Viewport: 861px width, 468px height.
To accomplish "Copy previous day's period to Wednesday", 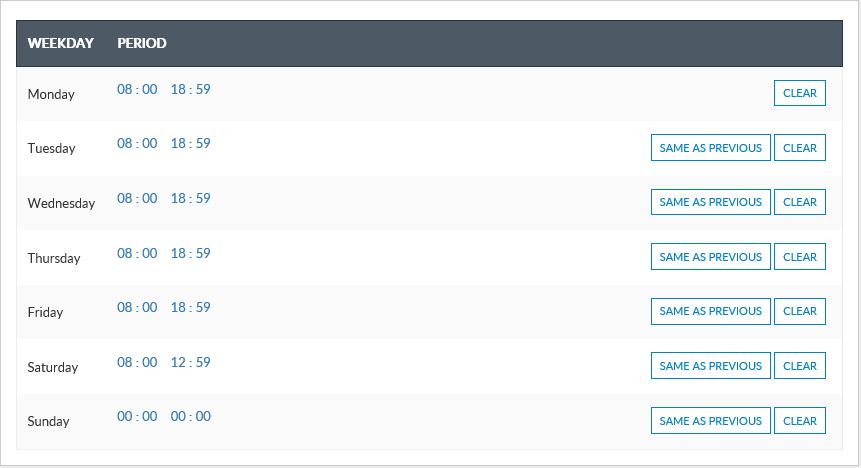I will point(710,202).
